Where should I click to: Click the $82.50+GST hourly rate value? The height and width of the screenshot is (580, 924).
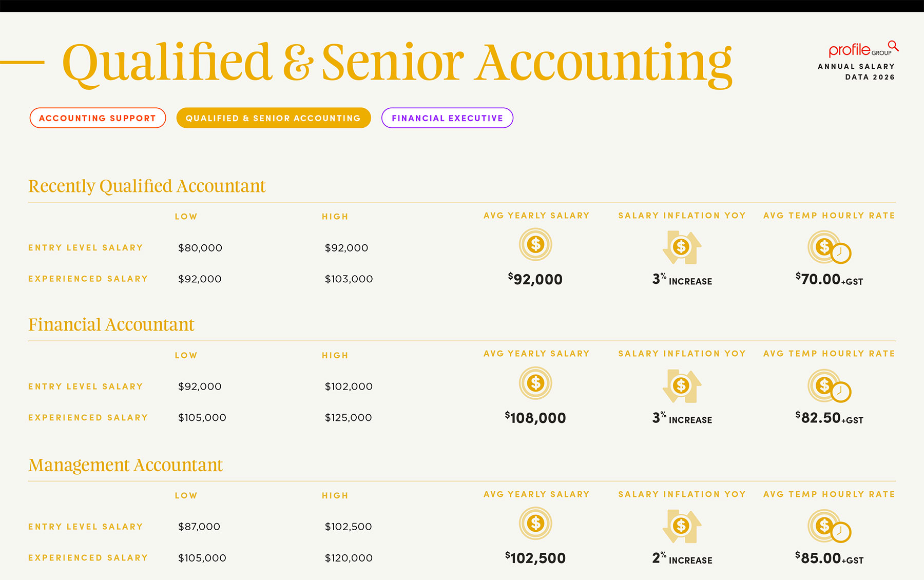pos(829,418)
